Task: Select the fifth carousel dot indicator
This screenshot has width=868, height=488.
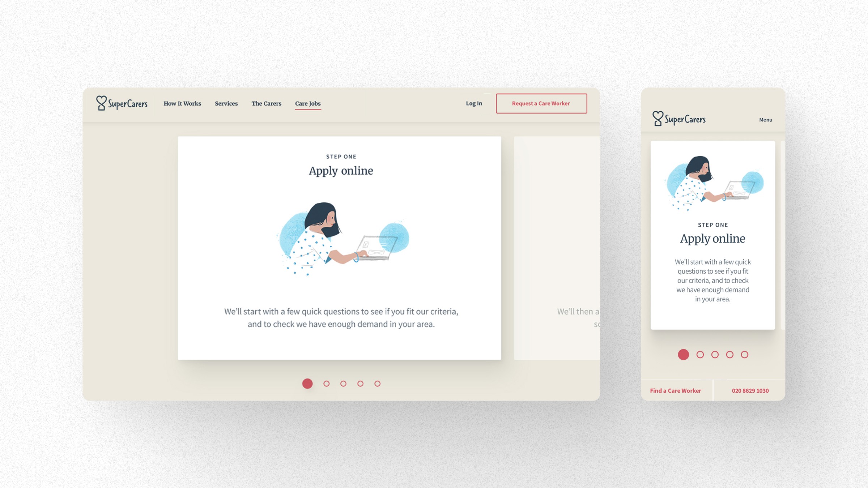Action: [377, 383]
